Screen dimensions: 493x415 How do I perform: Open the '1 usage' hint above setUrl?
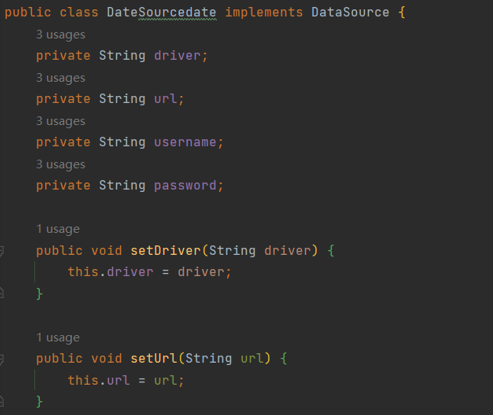coord(58,338)
